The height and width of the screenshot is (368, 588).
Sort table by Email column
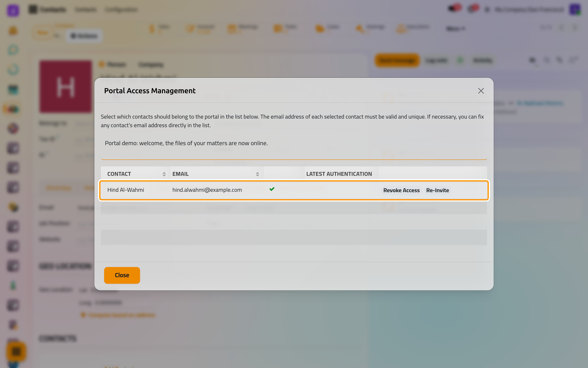click(x=217, y=174)
